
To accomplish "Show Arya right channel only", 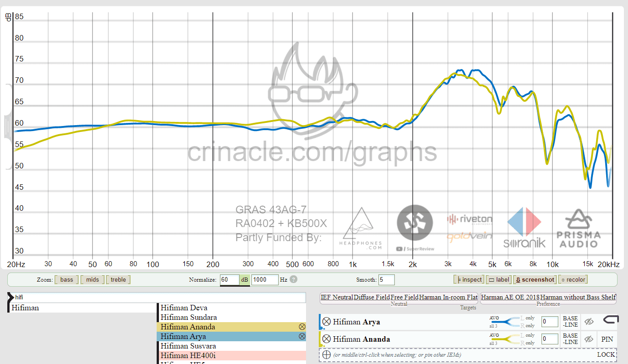I will (x=527, y=326).
